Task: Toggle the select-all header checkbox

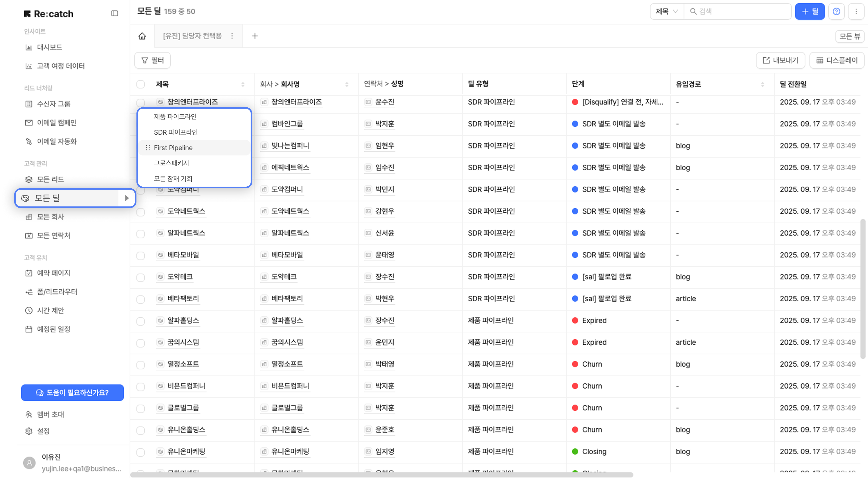Action: coord(140,84)
